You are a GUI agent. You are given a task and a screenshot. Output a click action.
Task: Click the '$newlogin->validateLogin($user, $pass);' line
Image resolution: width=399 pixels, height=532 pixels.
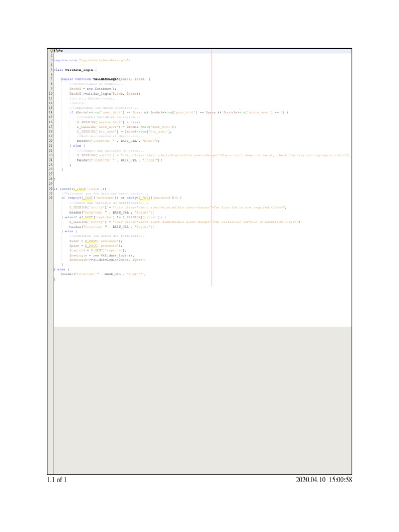point(108,260)
